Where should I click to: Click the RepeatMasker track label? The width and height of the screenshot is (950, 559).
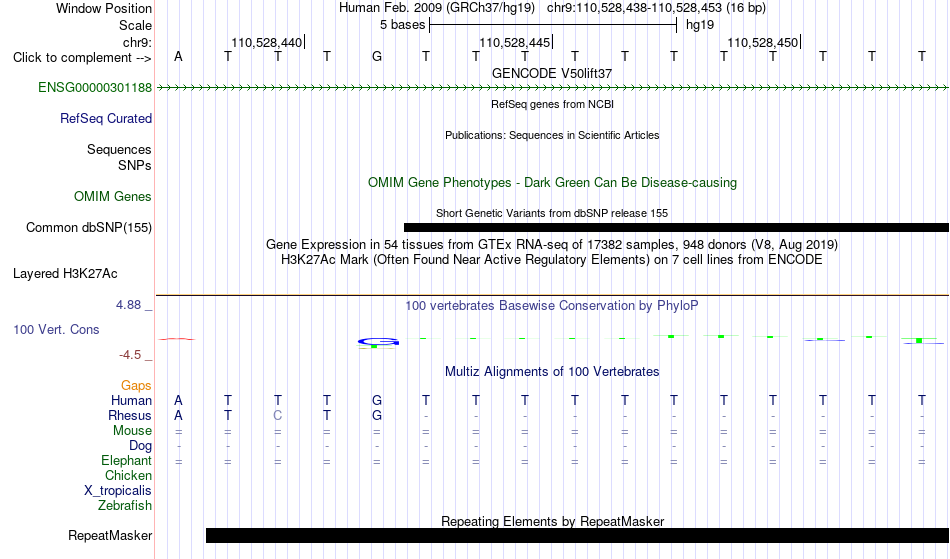110,535
